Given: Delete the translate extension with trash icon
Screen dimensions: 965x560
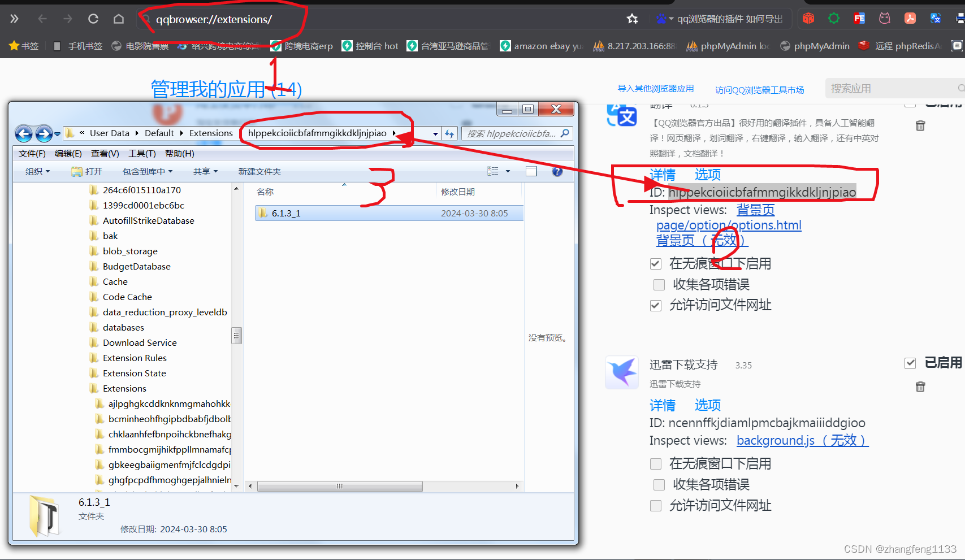Looking at the screenshot, I should click(920, 125).
